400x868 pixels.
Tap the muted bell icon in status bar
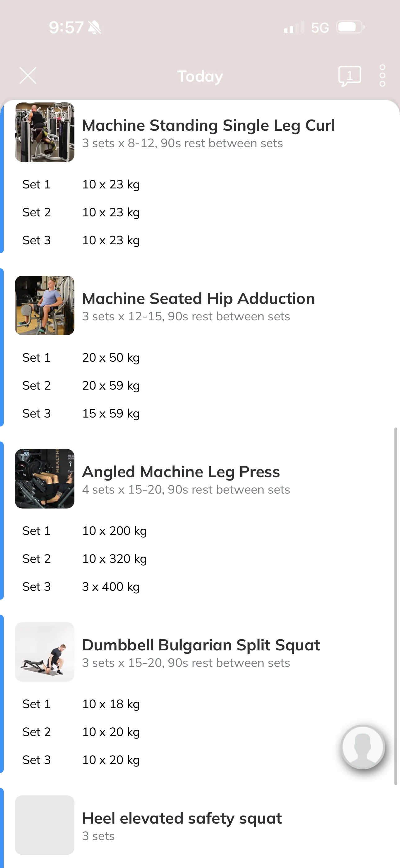94,27
